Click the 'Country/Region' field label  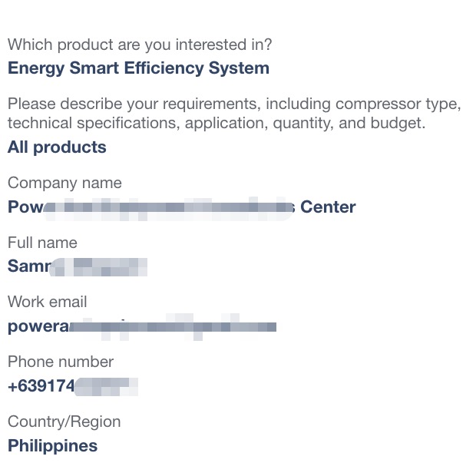click(64, 422)
